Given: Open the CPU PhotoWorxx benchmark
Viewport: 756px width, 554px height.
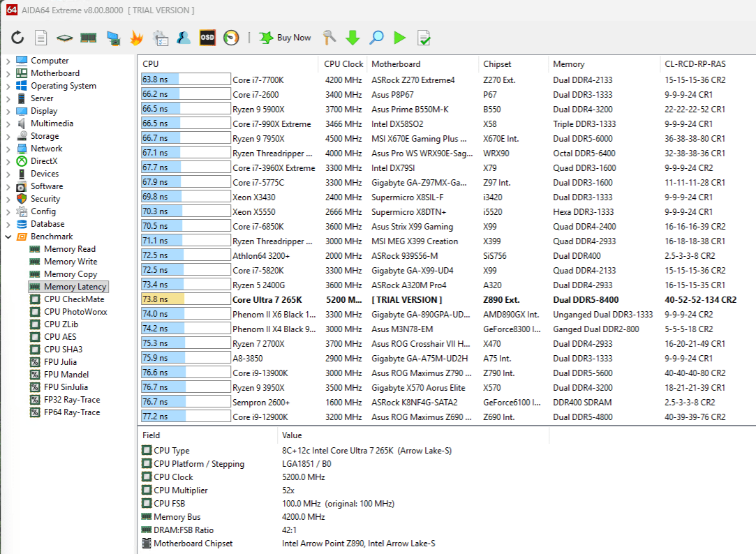Looking at the screenshot, I should pyautogui.click(x=75, y=312).
